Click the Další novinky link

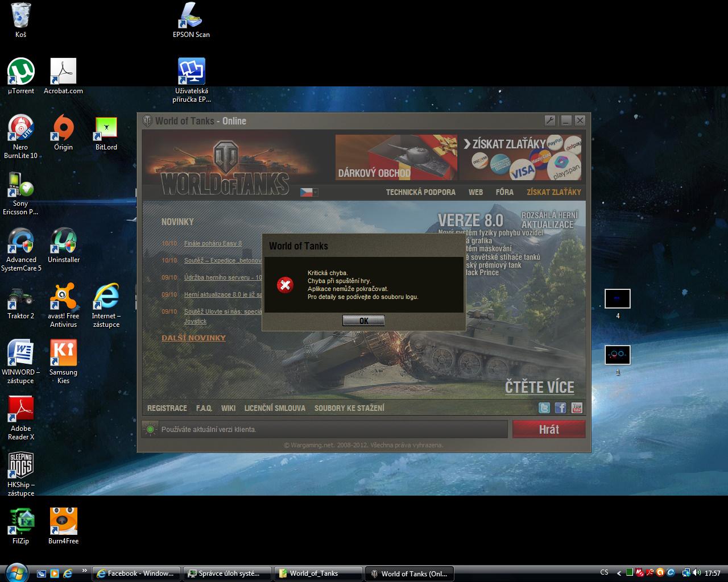click(193, 338)
